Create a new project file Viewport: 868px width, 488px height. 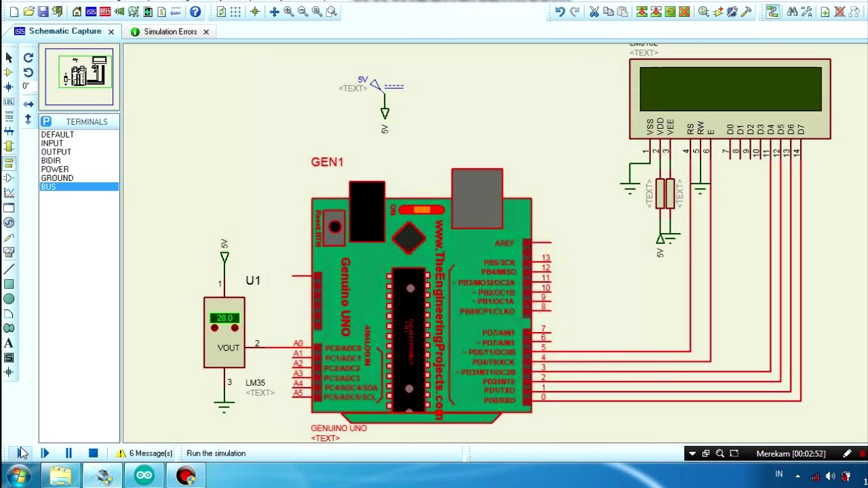pos(14,12)
